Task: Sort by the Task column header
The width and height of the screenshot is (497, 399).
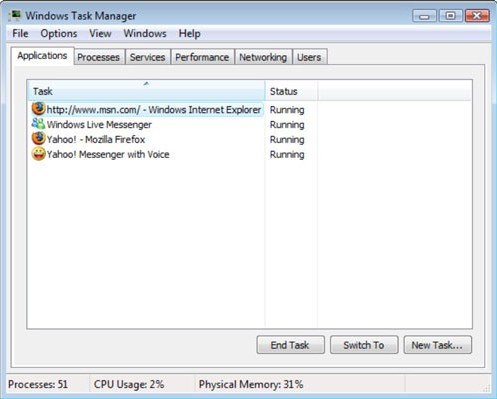Action: [146, 90]
